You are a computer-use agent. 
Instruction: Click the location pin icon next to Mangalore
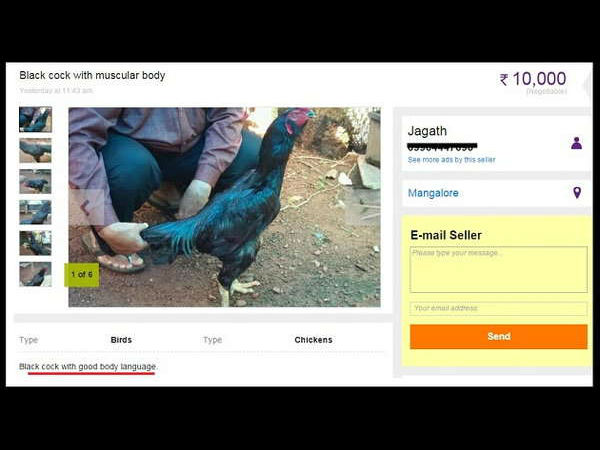(x=577, y=192)
